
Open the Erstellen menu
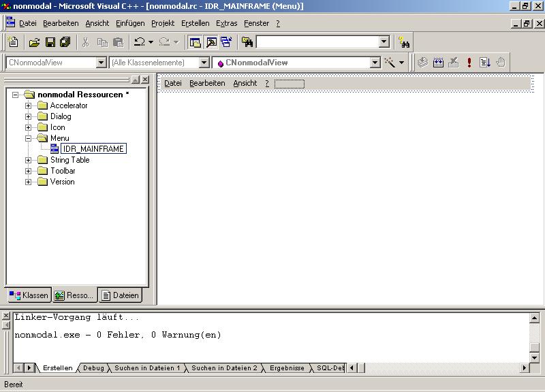click(196, 23)
